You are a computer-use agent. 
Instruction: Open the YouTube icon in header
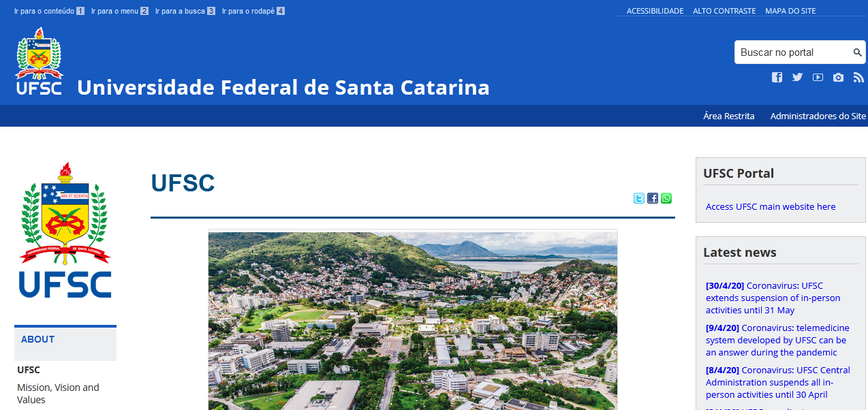click(818, 78)
